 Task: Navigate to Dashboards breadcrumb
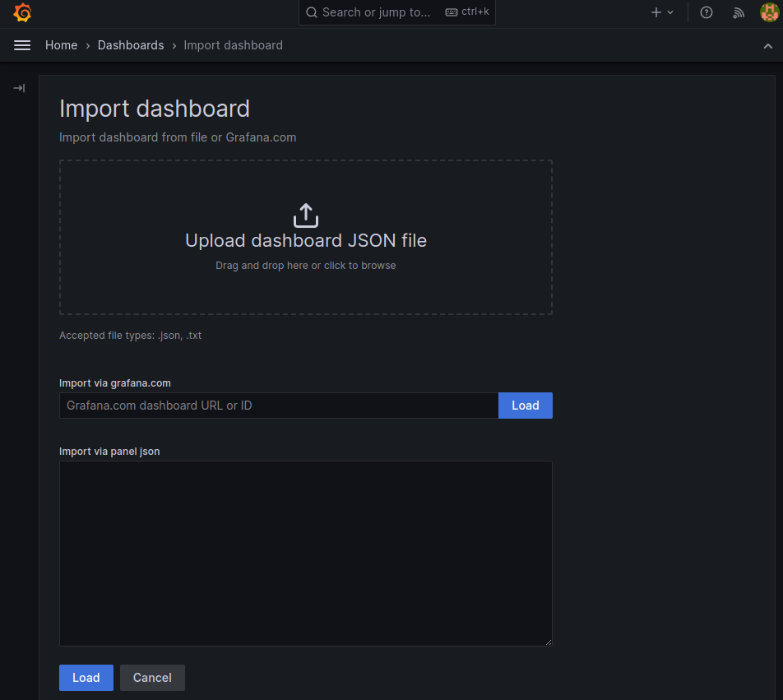[x=131, y=45]
